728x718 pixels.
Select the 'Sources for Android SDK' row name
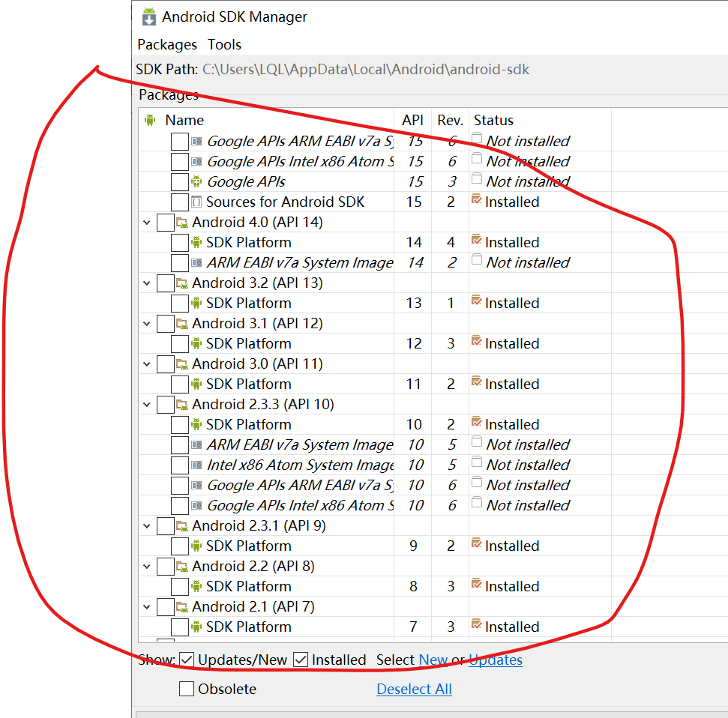[x=285, y=202]
